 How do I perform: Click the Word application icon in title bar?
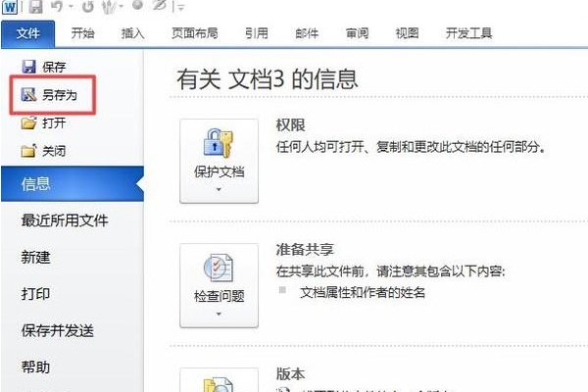click(x=10, y=7)
